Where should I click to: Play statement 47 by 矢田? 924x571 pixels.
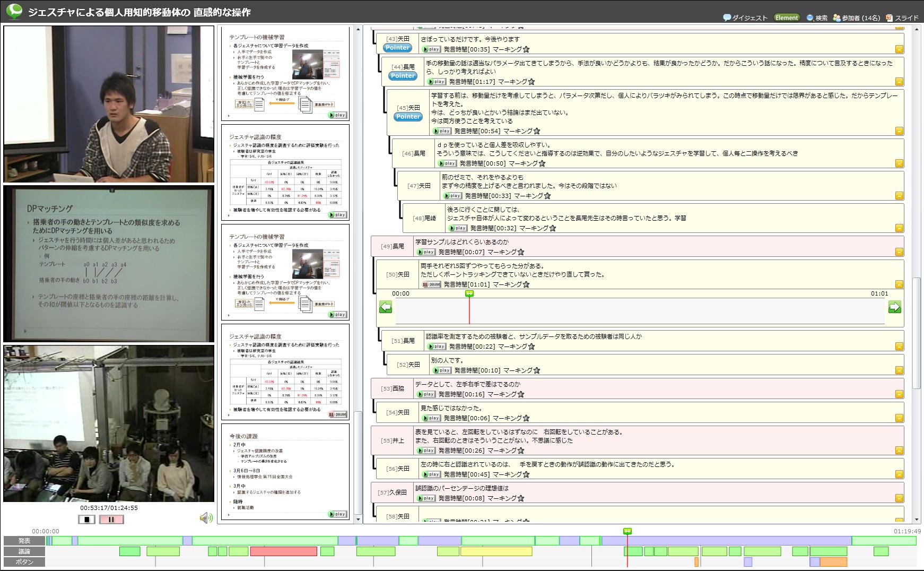(452, 196)
